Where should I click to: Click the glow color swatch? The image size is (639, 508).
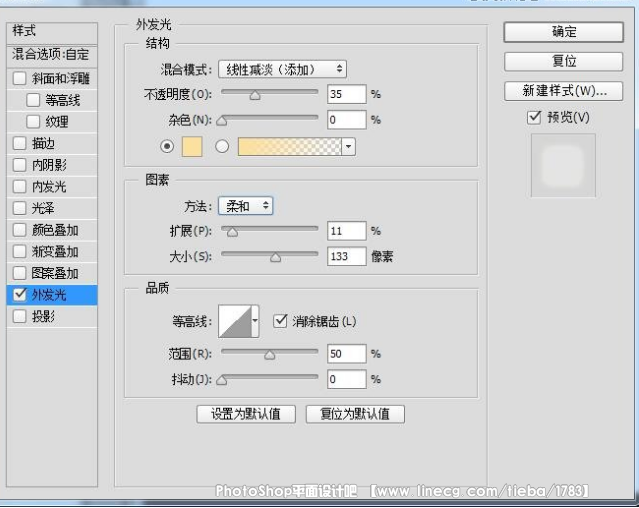click(x=192, y=146)
